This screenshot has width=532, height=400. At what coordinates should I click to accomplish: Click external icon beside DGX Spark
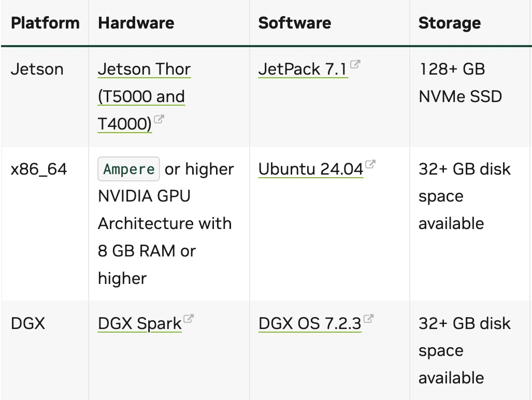189,319
